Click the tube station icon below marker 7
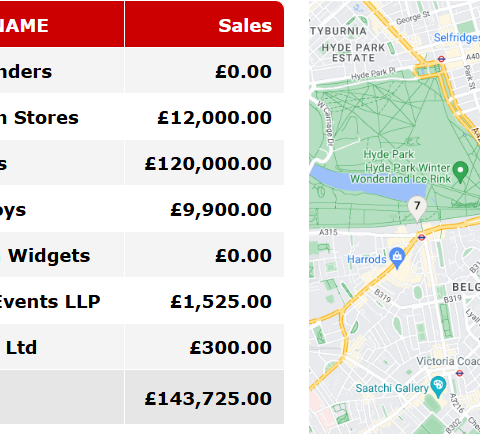The height and width of the screenshot is (434, 480). [421, 237]
